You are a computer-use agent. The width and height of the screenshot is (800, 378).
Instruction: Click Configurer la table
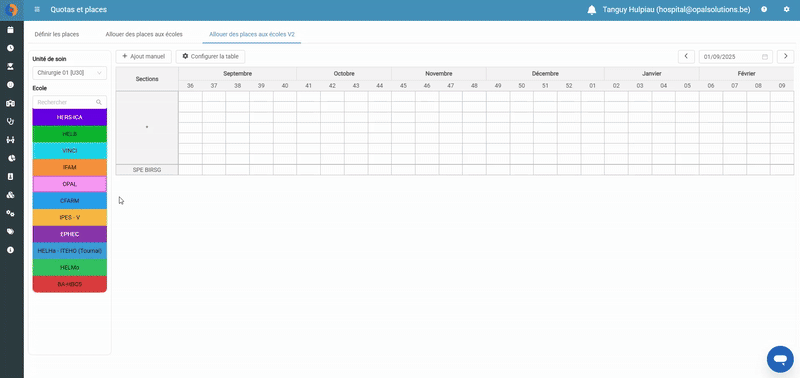click(x=210, y=56)
